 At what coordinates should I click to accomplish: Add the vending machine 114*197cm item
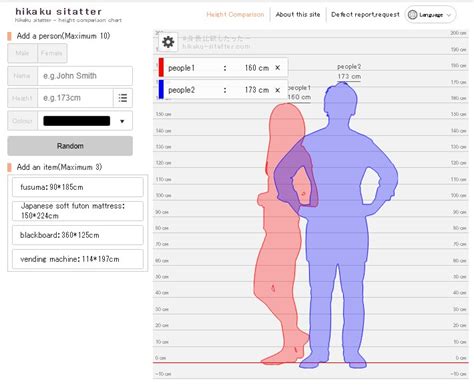pos(78,259)
